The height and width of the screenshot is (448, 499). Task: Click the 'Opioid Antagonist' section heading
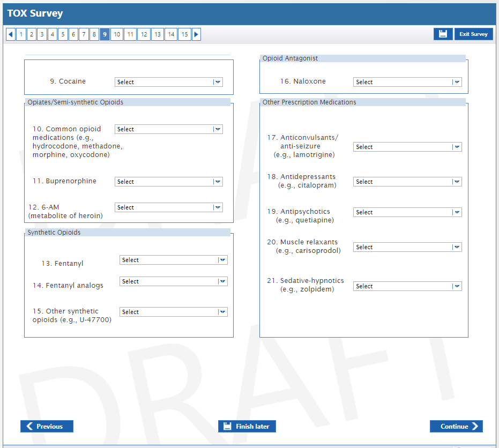click(291, 58)
